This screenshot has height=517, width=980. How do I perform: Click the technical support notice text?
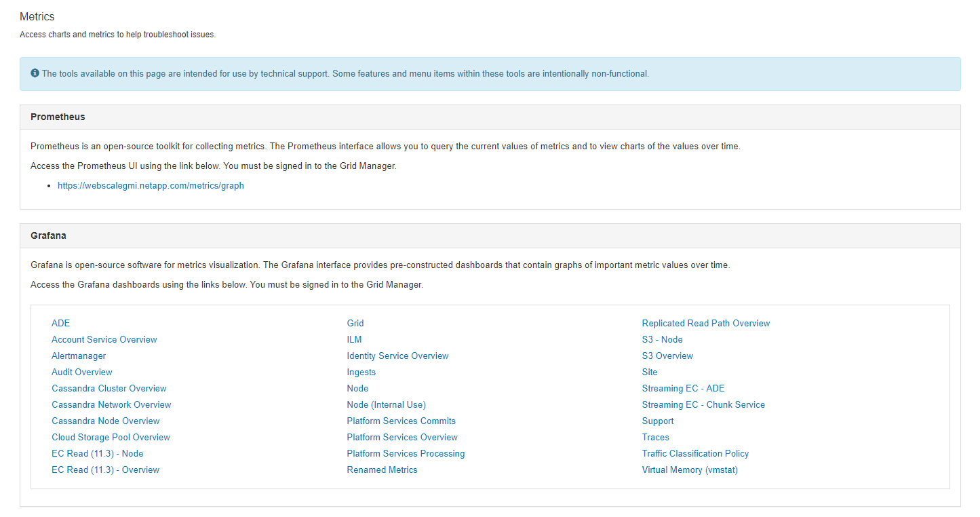345,73
